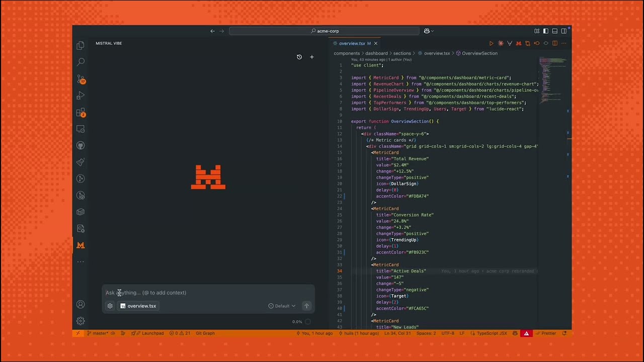Open the Run and Debug view
Image resolution: width=644 pixels, height=362 pixels.
80,96
